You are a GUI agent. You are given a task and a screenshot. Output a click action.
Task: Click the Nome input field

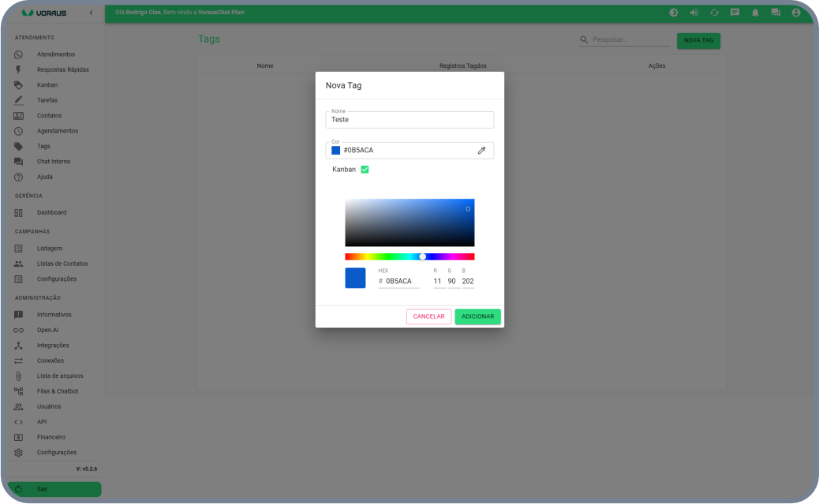(x=409, y=120)
